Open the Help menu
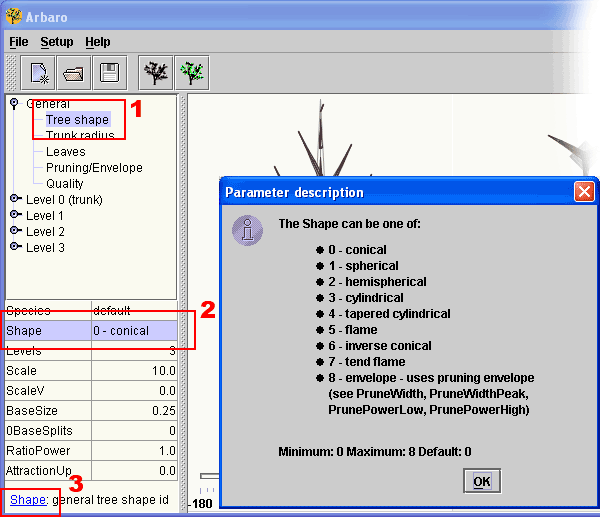 pos(97,42)
